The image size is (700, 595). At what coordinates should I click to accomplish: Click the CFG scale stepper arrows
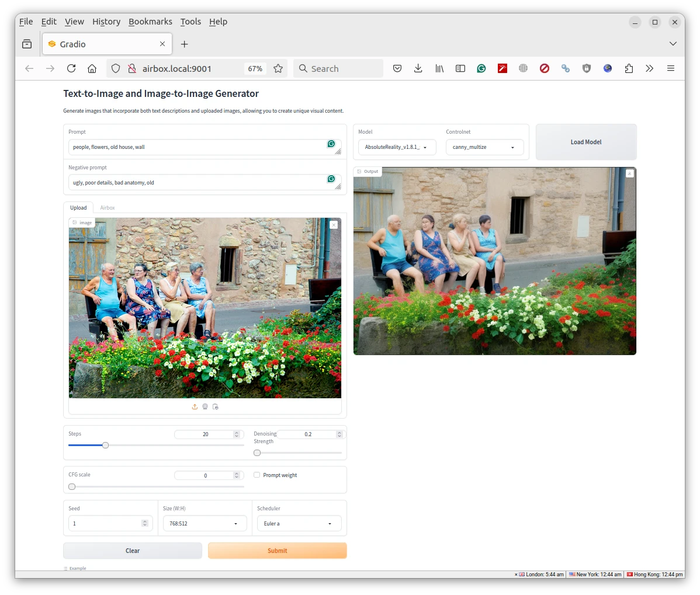[237, 475]
